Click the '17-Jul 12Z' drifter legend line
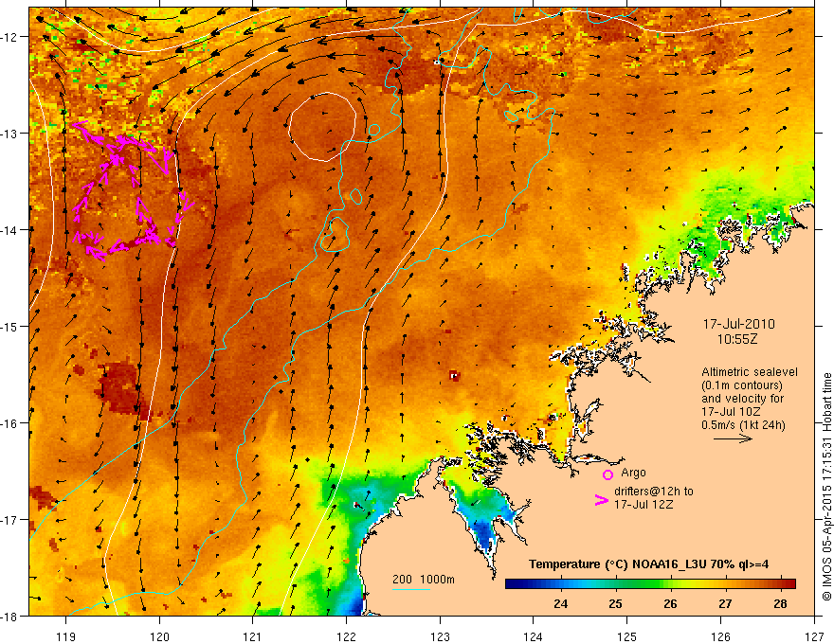The height and width of the screenshot is (644, 834). coord(644,504)
